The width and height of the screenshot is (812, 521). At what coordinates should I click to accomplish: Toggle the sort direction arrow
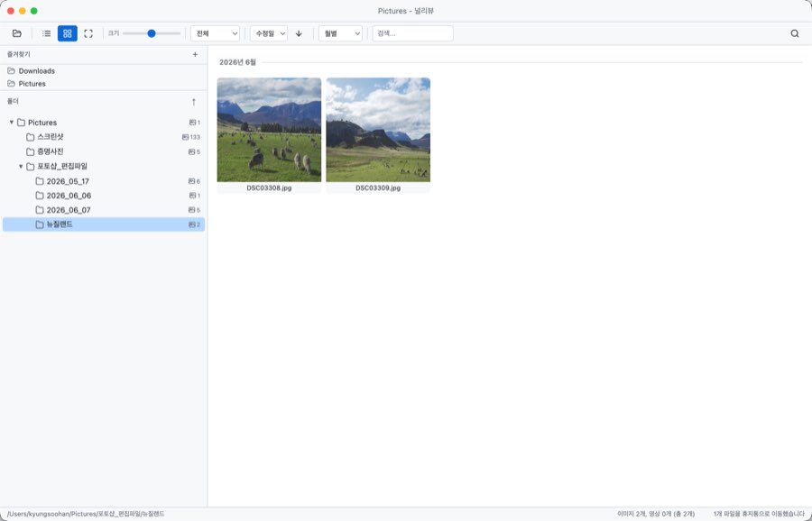tap(299, 33)
